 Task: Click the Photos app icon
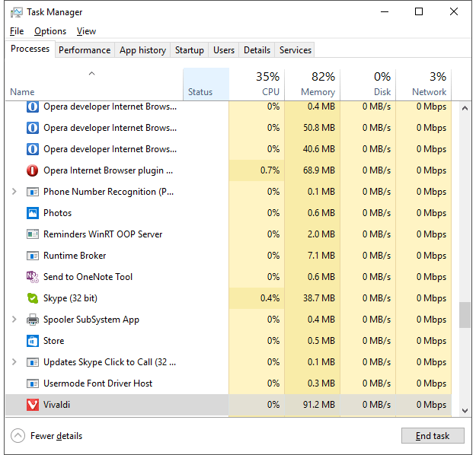tap(33, 213)
